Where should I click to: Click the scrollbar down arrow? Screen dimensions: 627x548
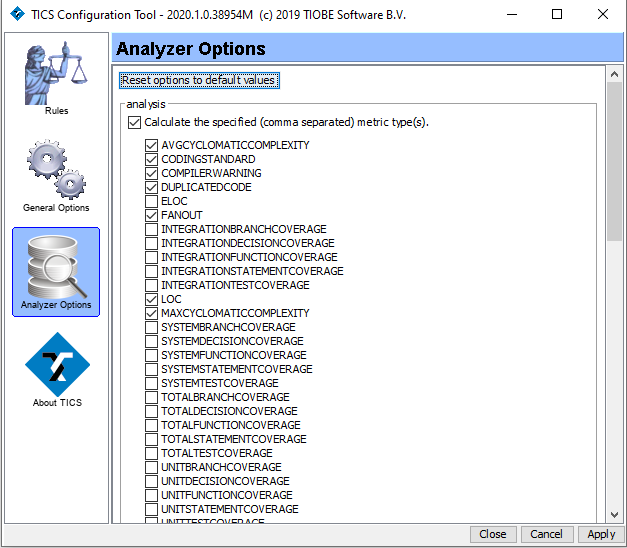point(615,515)
